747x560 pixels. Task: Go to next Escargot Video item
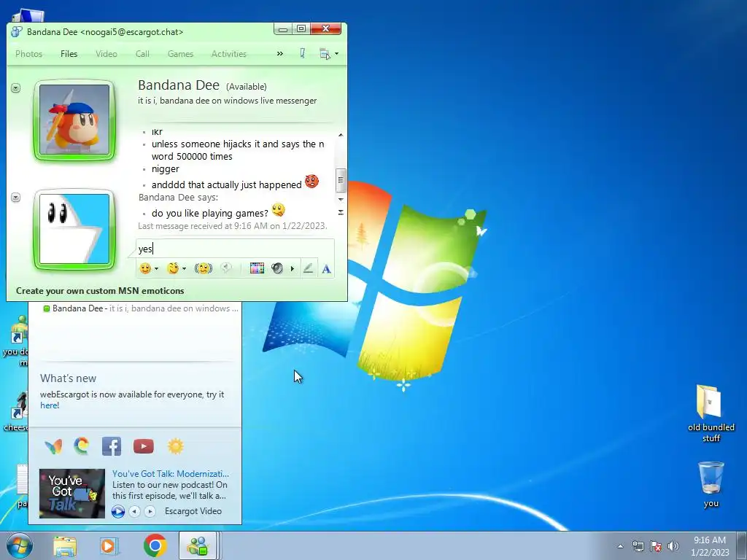pyautogui.click(x=150, y=511)
